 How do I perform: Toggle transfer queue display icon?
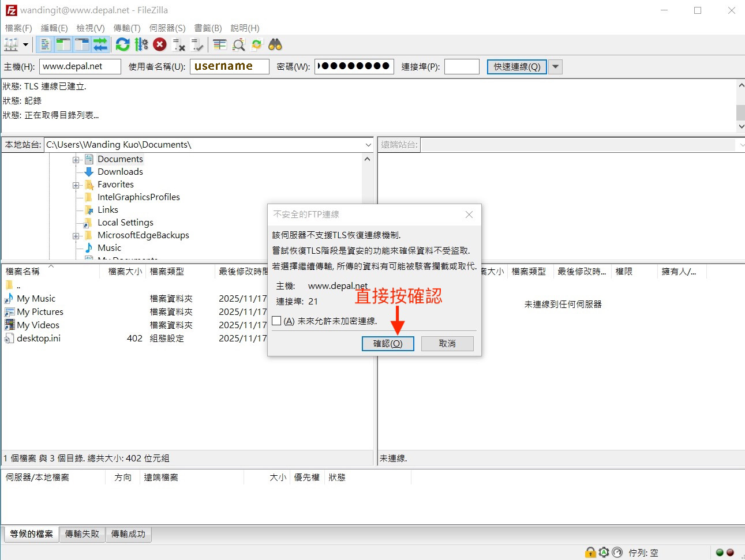coord(100,45)
